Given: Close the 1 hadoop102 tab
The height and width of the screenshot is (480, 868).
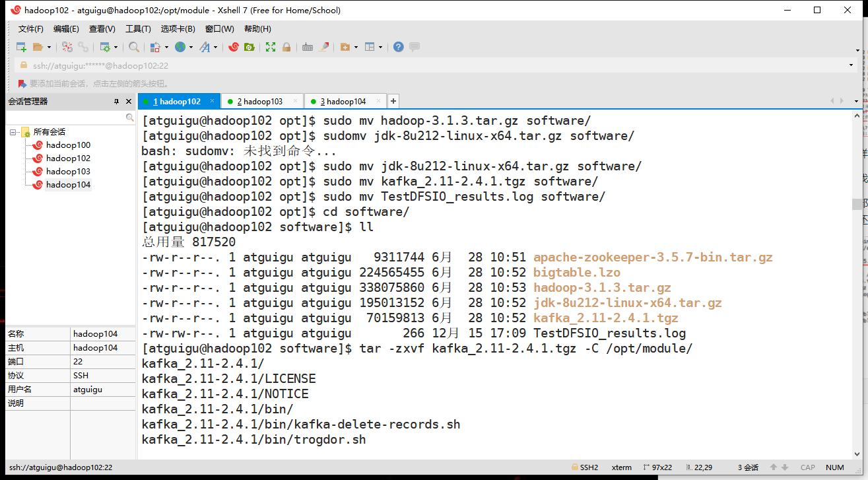Looking at the screenshot, I should coord(212,101).
